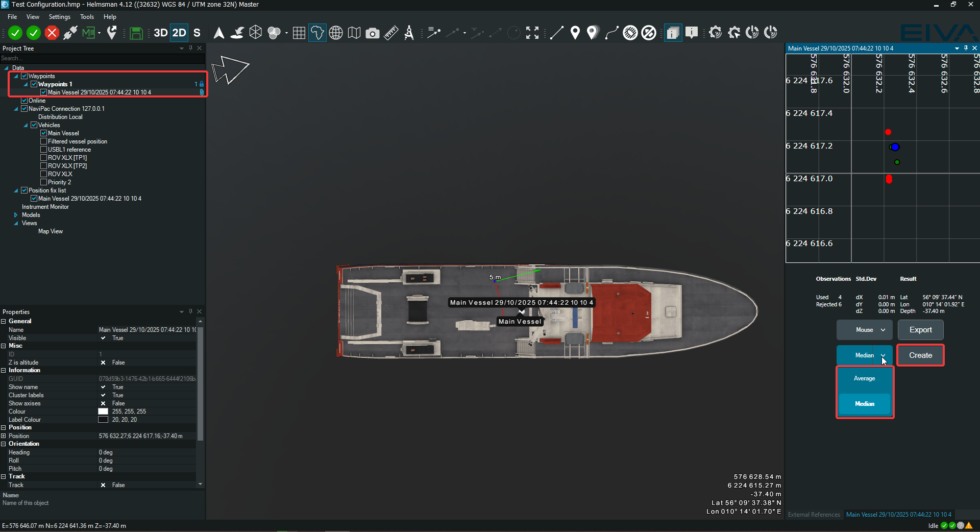Check the ROV XLX [TP1] checkbox
980x532 pixels.
click(x=43, y=158)
